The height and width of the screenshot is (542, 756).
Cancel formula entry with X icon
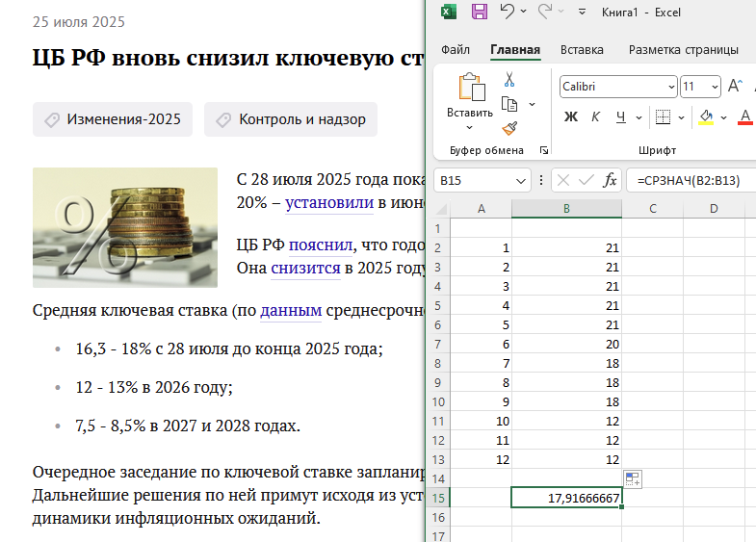point(562,181)
